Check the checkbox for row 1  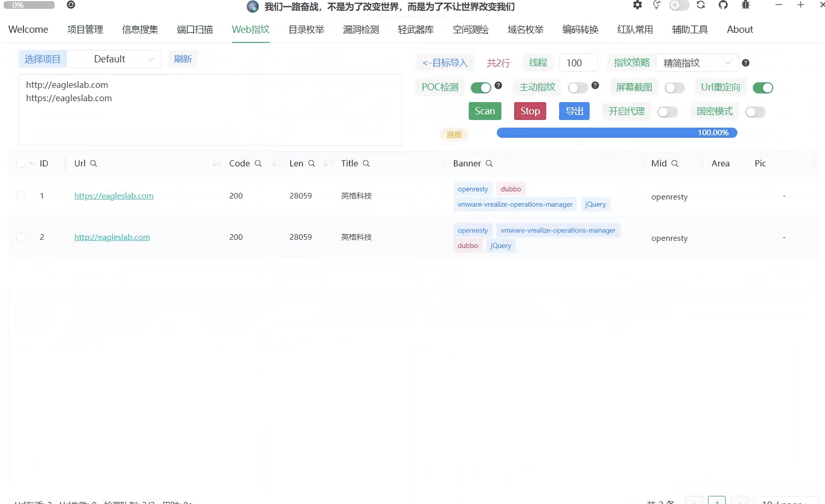point(21,196)
